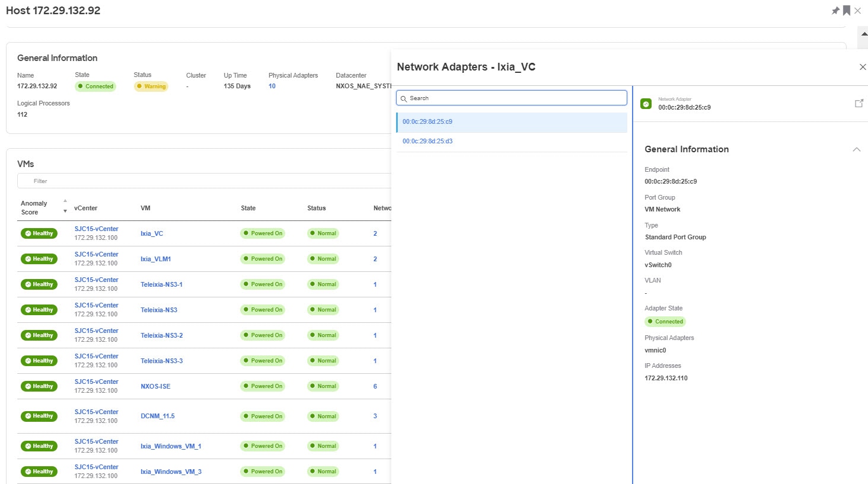Close the Host 172.29.132.92 panel
This screenshot has height=484, width=868.
point(857,11)
